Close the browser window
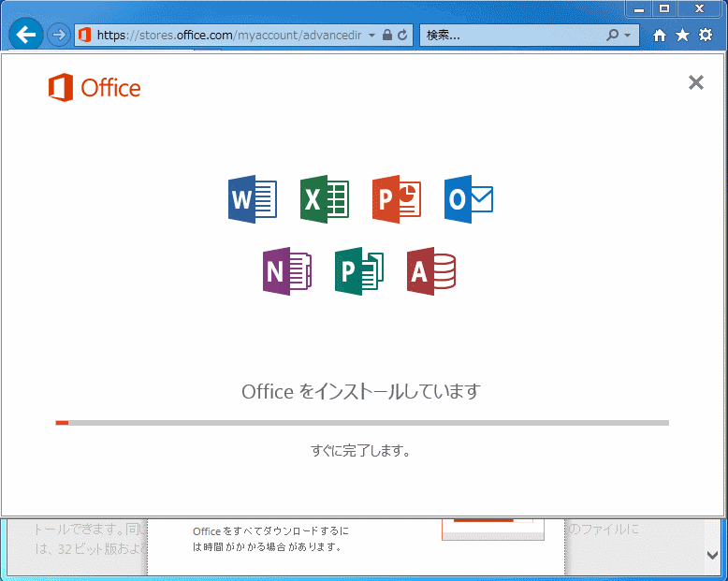Image resolution: width=728 pixels, height=581 pixels. pos(699,8)
